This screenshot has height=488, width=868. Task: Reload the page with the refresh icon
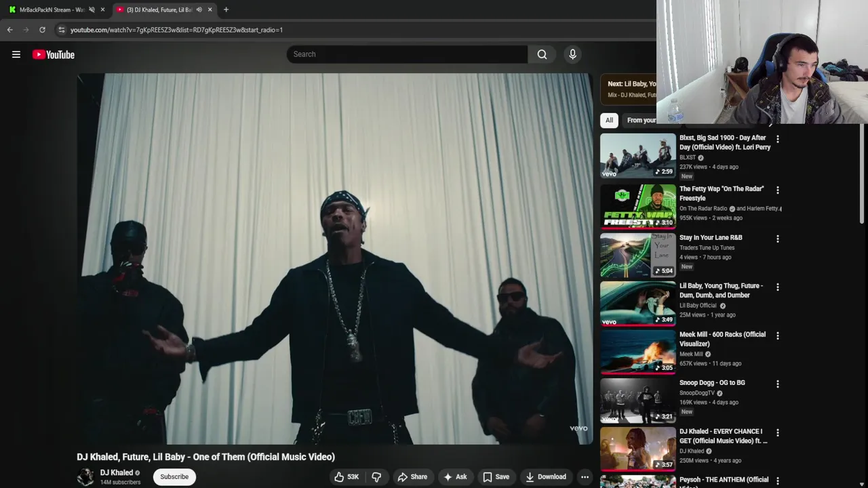click(x=42, y=30)
